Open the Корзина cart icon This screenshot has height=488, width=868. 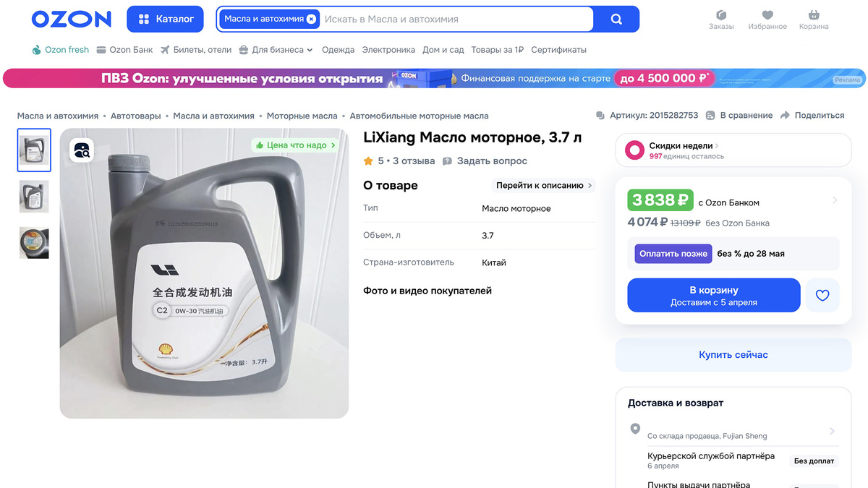814,15
